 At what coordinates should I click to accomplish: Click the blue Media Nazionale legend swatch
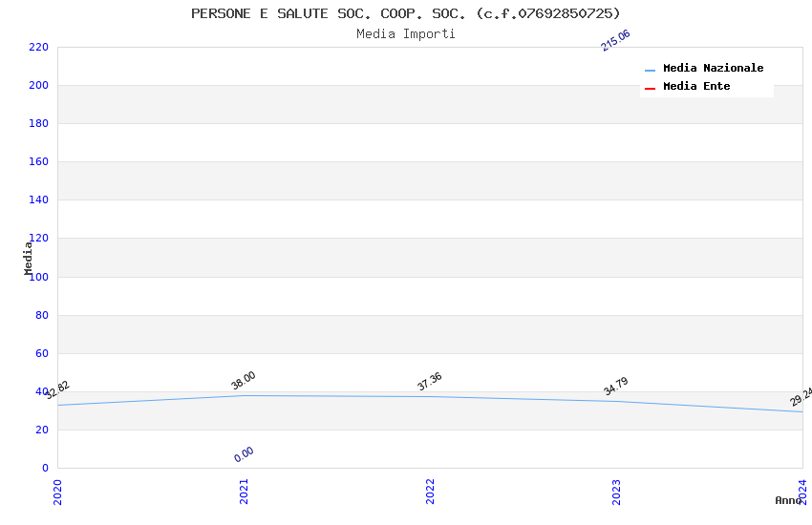point(650,70)
